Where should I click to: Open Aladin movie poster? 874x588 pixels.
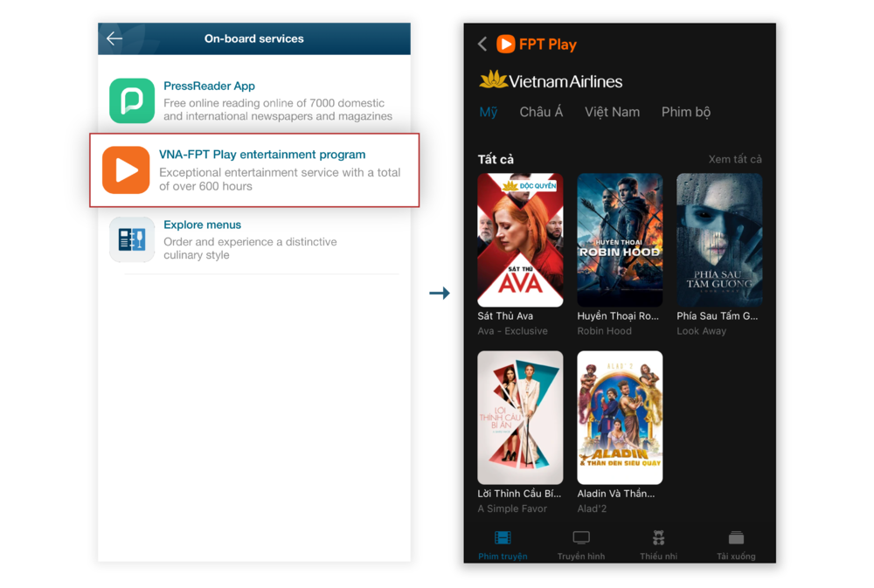tap(620, 418)
